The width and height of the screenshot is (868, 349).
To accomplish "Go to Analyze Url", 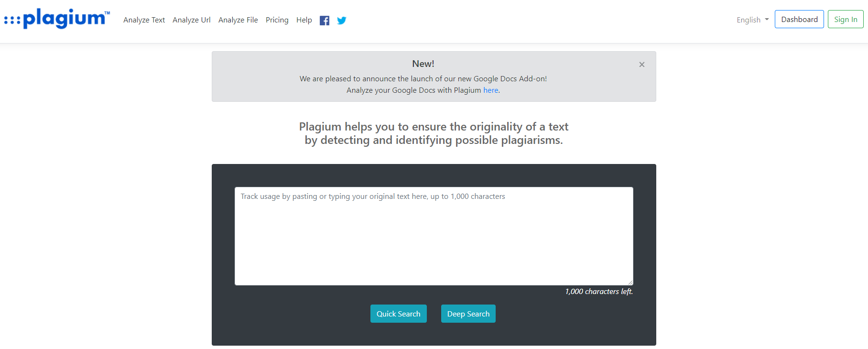I will click(x=192, y=20).
